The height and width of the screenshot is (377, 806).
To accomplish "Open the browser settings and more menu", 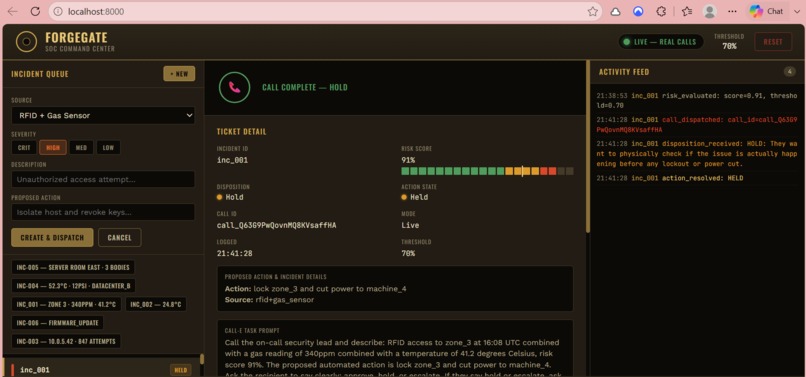I will click(x=733, y=11).
